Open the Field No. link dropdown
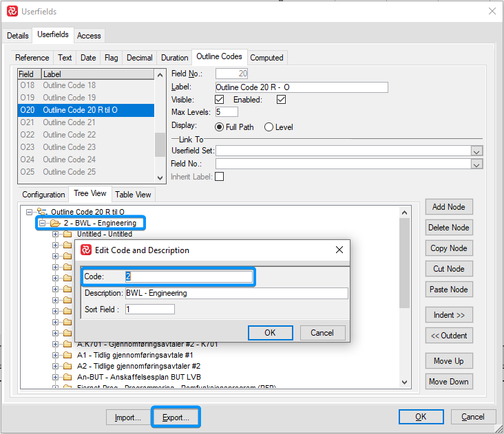 coord(476,164)
